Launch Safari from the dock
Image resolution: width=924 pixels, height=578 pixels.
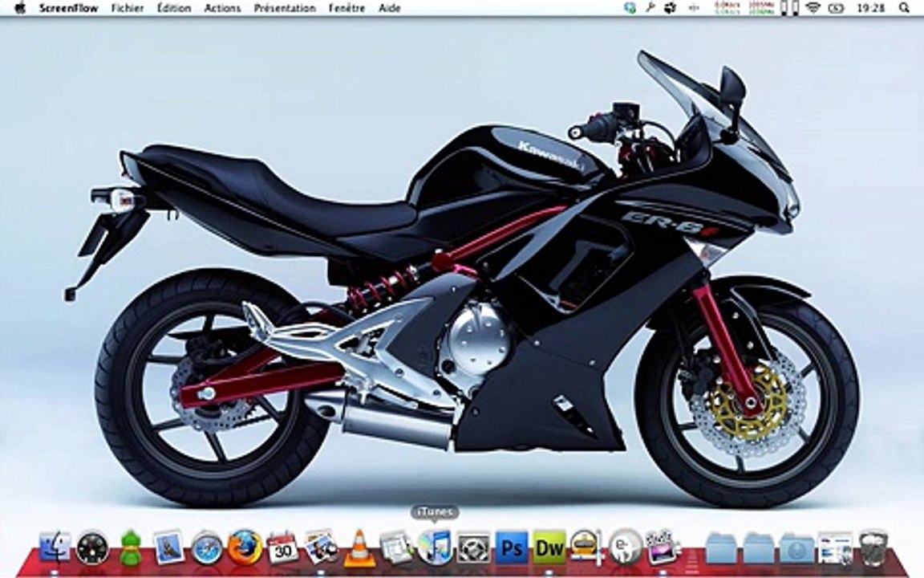pyautogui.click(x=207, y=548)
